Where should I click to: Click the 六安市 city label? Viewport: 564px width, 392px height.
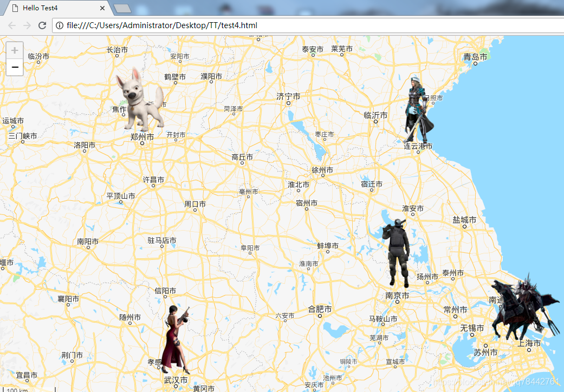pyautogui.click(x=285, y=316)
